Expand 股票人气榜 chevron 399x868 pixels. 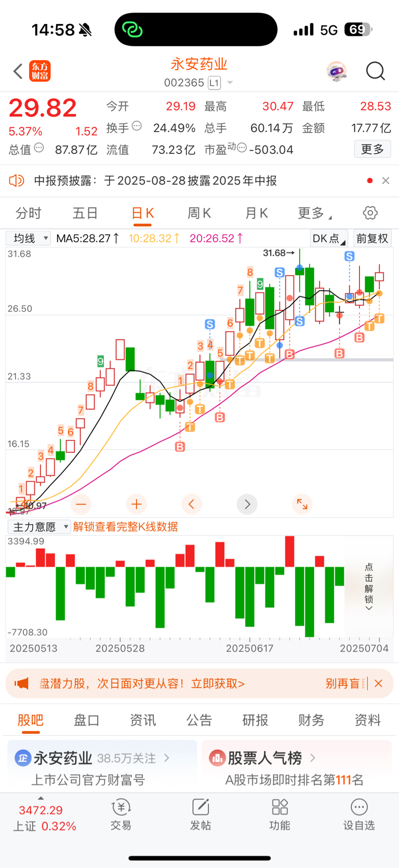coord(313,758)
